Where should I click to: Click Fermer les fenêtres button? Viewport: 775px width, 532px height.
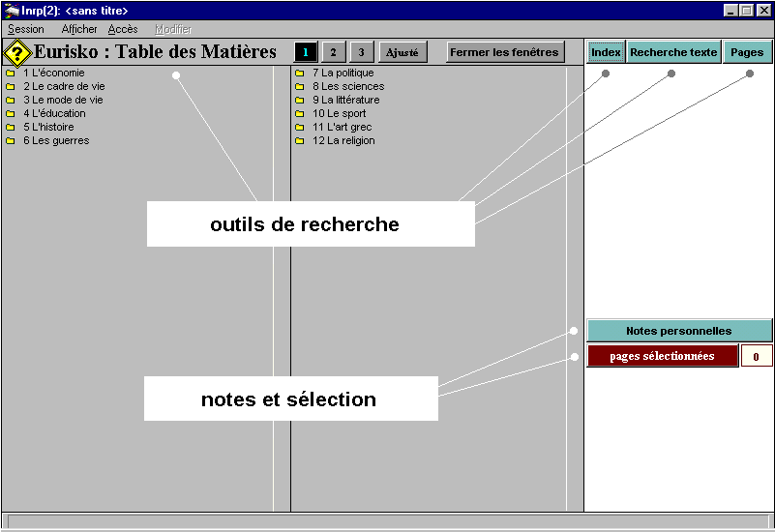(504, 52)
